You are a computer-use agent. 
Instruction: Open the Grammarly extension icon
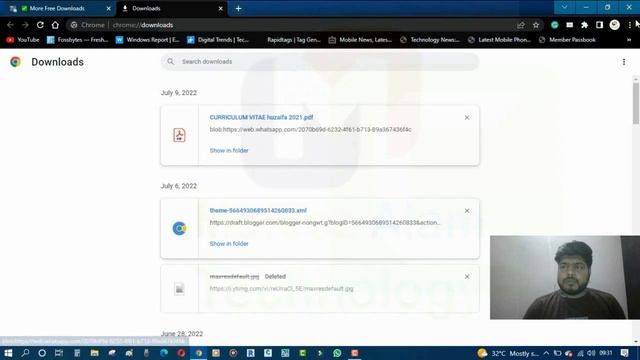coord(555,25)
